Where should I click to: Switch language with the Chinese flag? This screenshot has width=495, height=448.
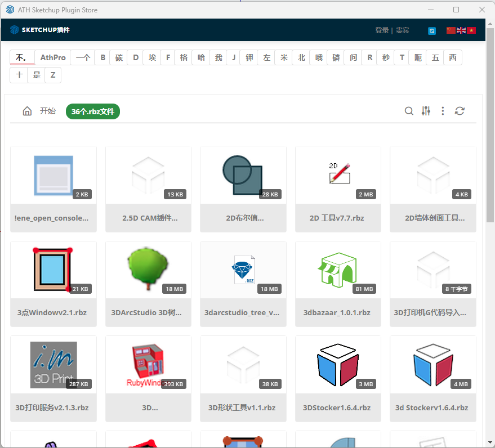451,30
